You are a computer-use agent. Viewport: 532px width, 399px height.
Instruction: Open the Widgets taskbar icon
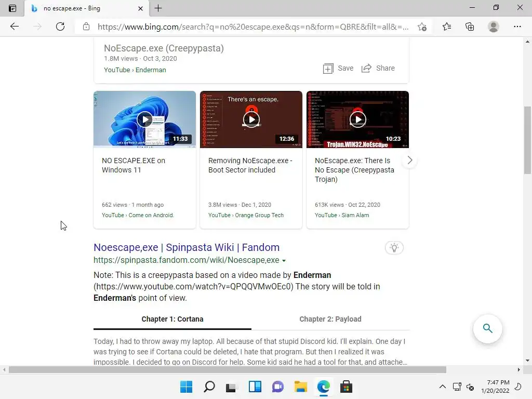[255, 387]
